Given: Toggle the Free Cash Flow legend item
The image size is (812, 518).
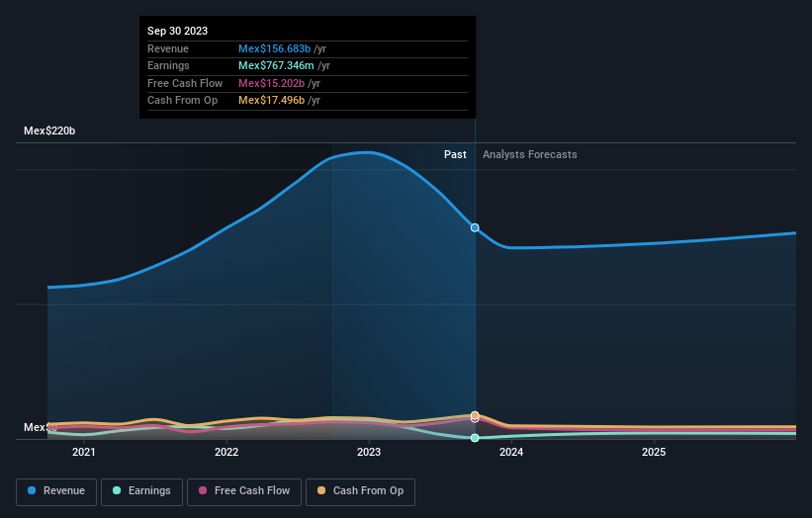Looking at the screenshot, I should [x=244, y=491].
